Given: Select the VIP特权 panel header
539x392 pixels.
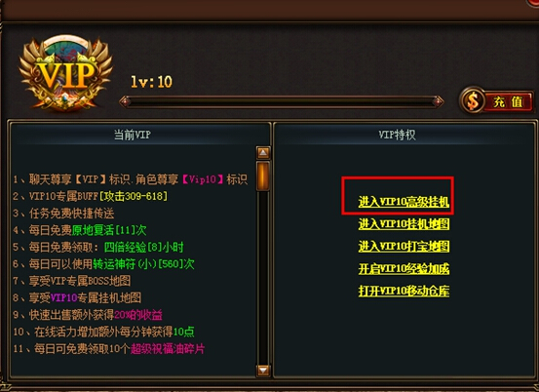Looking at the screenshot, I should tap(397, 135).
